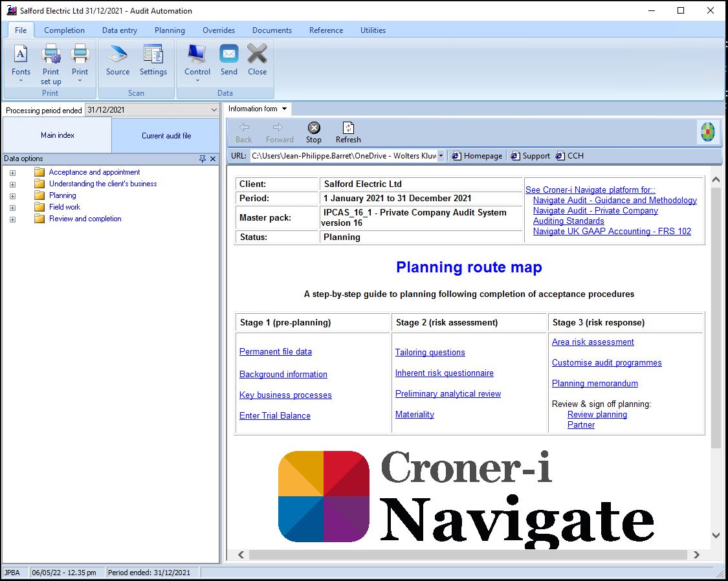Open the Homepage shortcut
Viewport: 728px width, 581px height.
click(478, 156)
